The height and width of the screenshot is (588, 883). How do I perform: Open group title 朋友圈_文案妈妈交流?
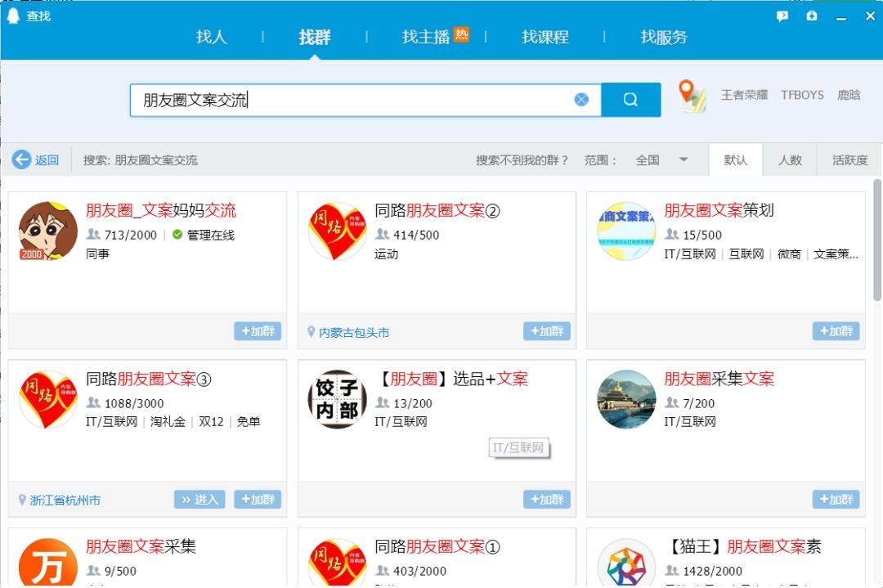pyautogui.click(x=161, y=211)
